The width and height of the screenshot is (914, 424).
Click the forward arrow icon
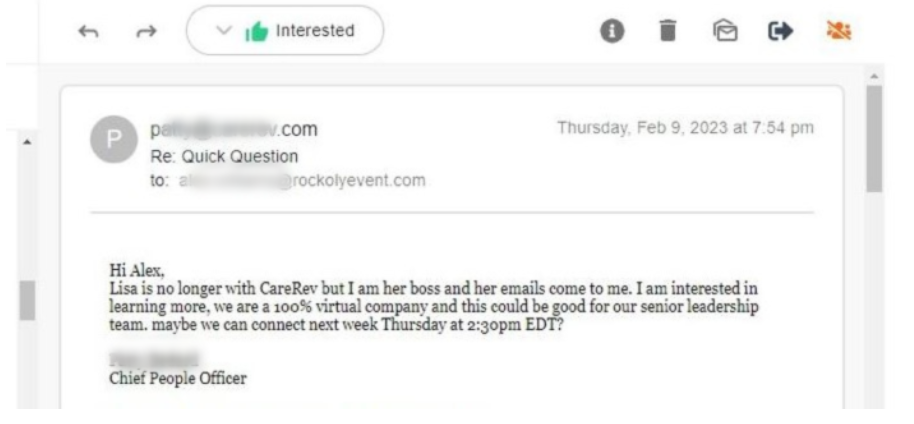(x=146, y=32)
